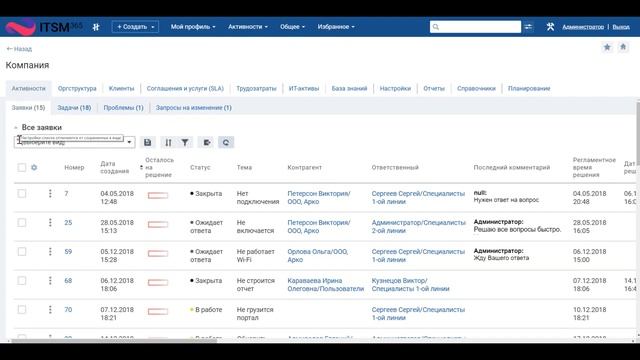
Task: Switch to the Оргструктура tab
Action: click(77, 89)
